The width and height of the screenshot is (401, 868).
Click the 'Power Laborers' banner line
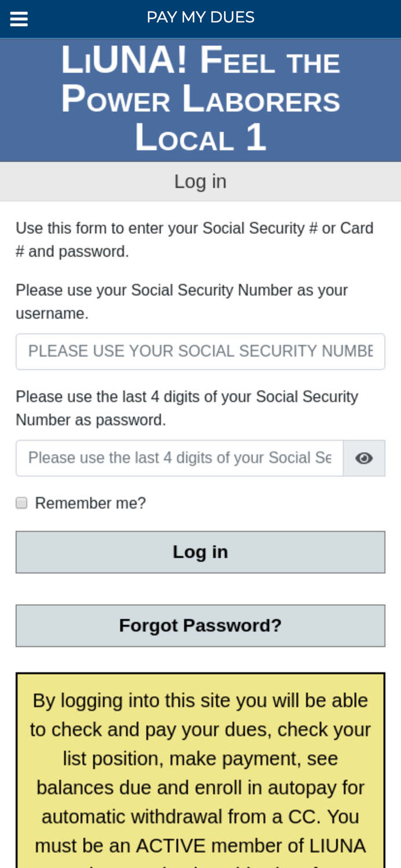click(x=200, y=99)
